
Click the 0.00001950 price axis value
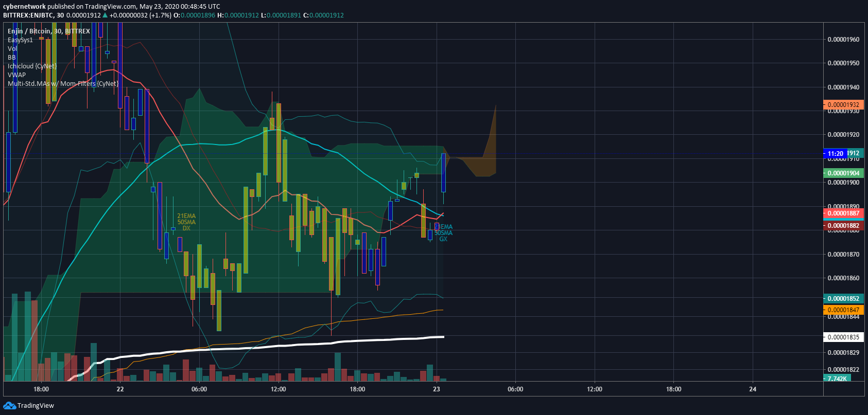(843, 63)
